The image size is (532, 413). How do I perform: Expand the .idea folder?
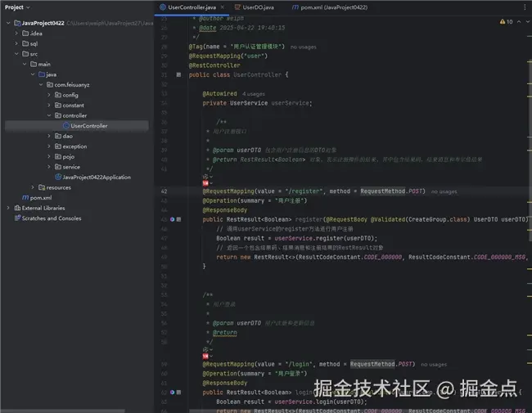click(16, 34)
